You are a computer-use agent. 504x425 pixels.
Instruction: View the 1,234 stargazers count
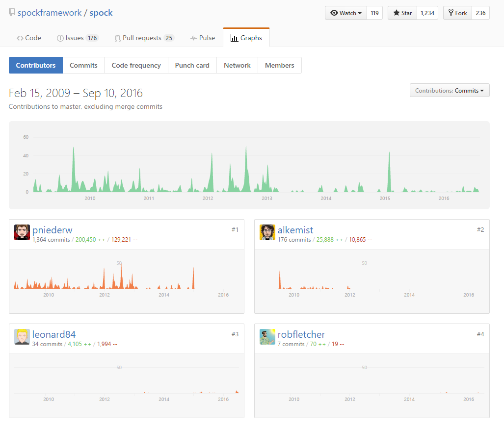tap(427, 13)
